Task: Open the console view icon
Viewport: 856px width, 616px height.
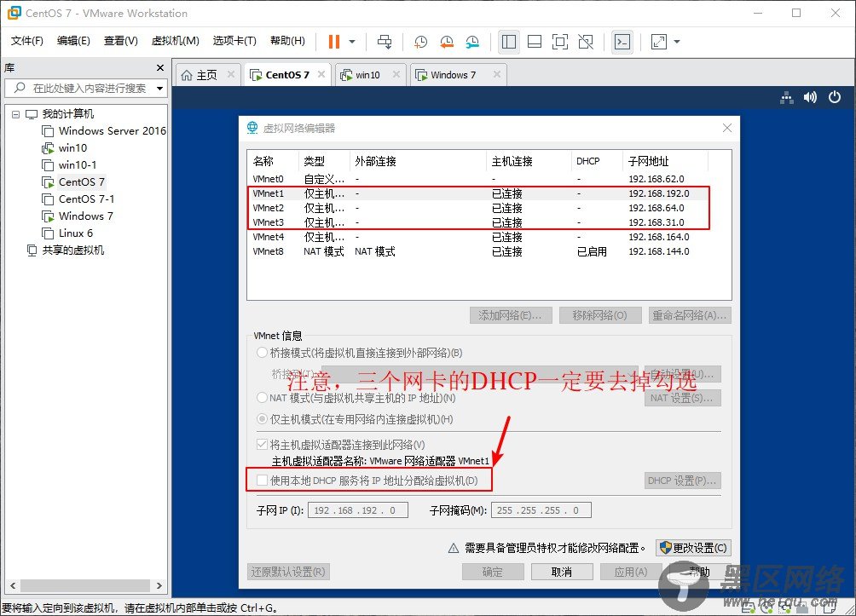Action: point(622,42)
